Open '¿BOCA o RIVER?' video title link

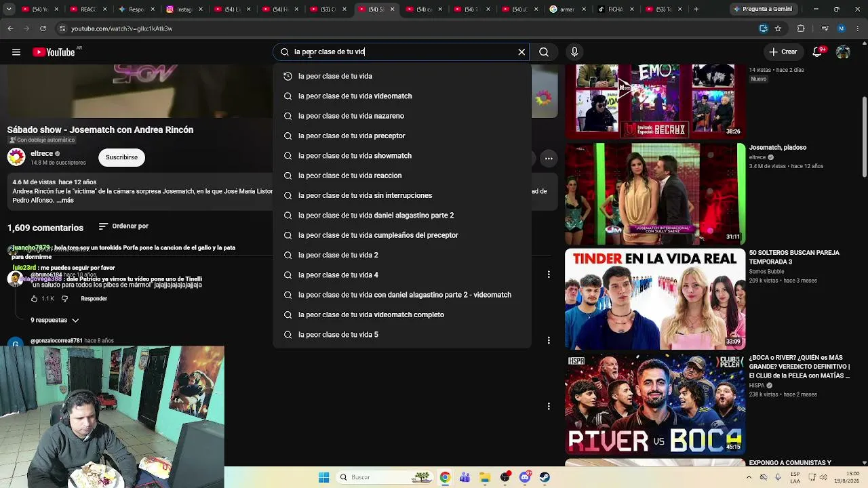point(800,367)
